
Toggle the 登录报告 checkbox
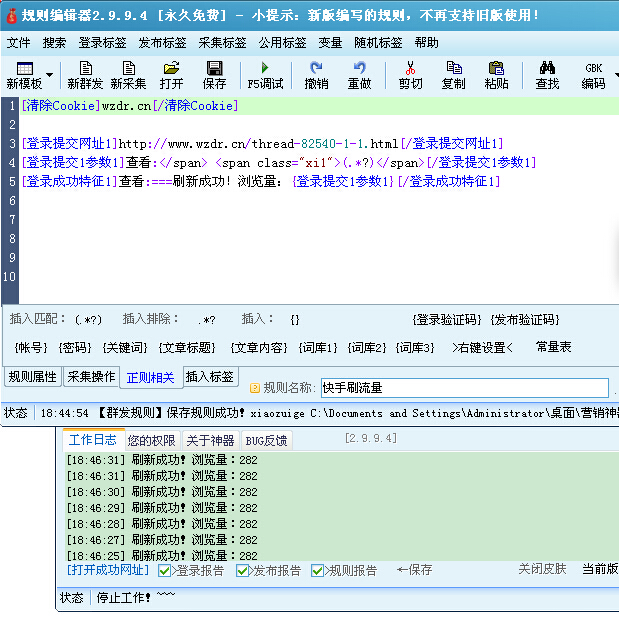point(166,570)
